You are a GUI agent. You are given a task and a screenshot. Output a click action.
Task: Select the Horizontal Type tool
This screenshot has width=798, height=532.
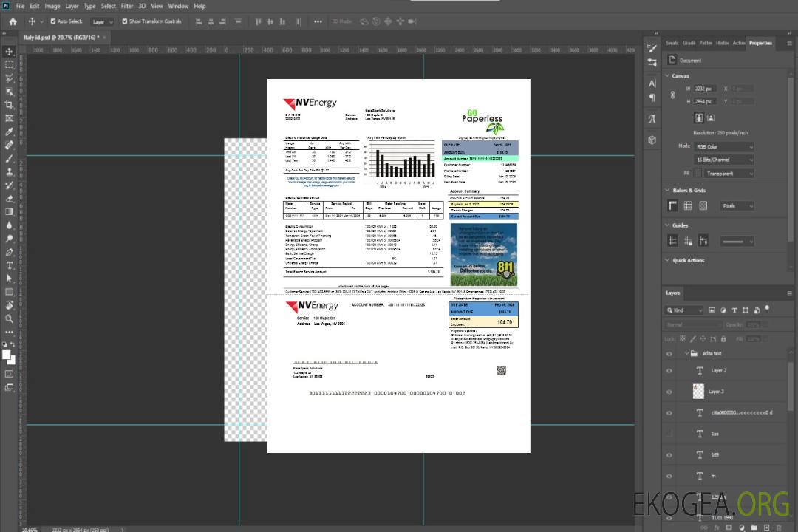[x=9, y=265]
